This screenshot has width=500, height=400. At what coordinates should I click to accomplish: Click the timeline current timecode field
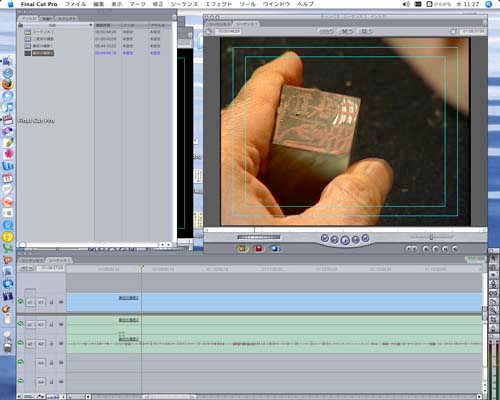(51, 268)
